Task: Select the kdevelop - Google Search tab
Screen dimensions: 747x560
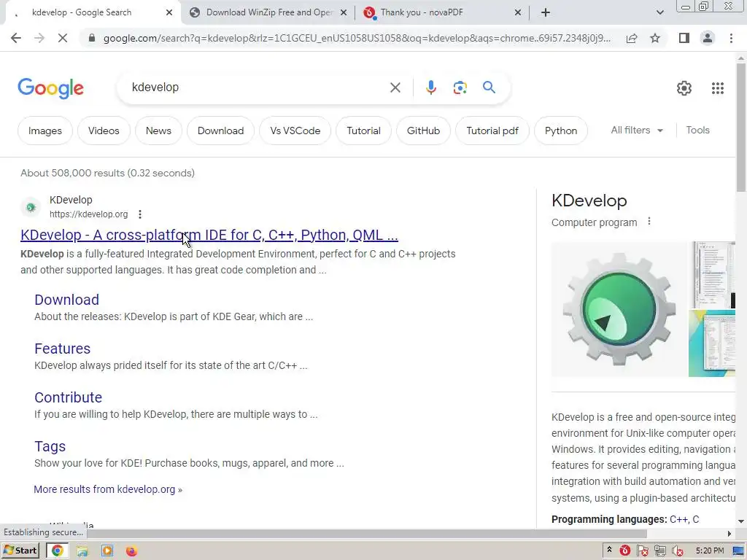Action: (90, 12)
